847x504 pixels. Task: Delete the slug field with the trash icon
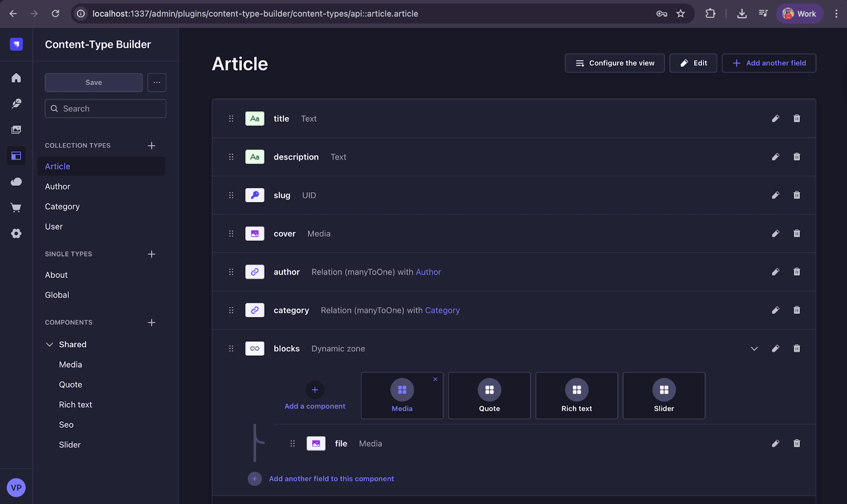[797, 195]
